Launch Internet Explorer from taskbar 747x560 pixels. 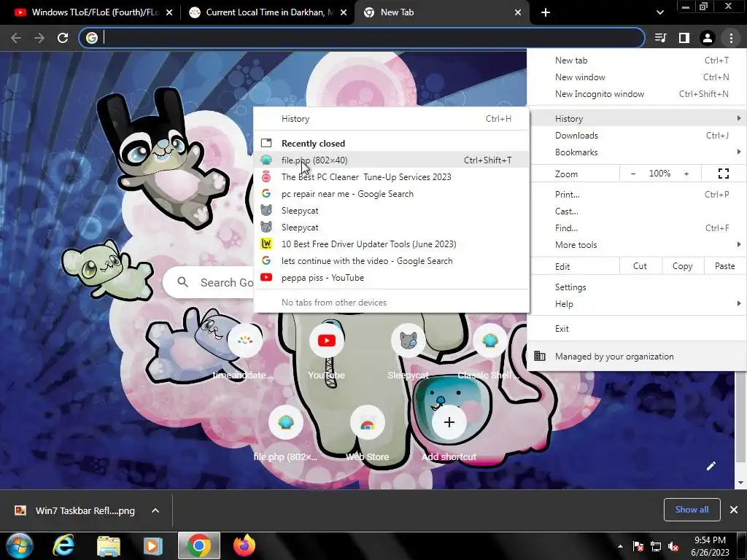tap(63, 545)
